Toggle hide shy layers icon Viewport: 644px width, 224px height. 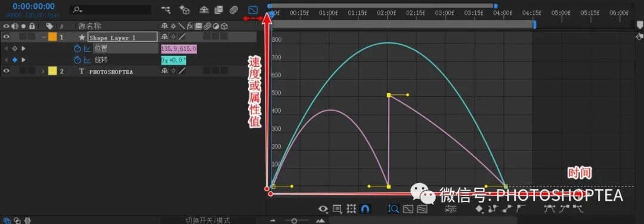click(204, 10)
